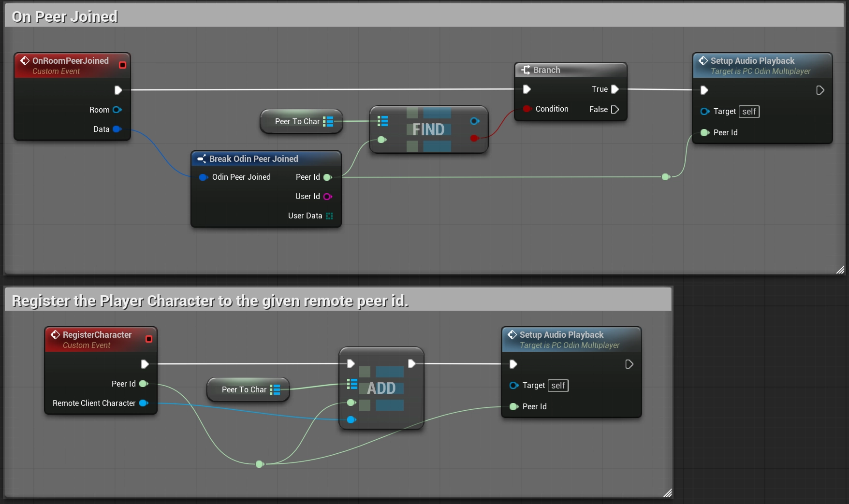Click the False execution pin on Branch
849x504 pixels.
click(615, 109)
